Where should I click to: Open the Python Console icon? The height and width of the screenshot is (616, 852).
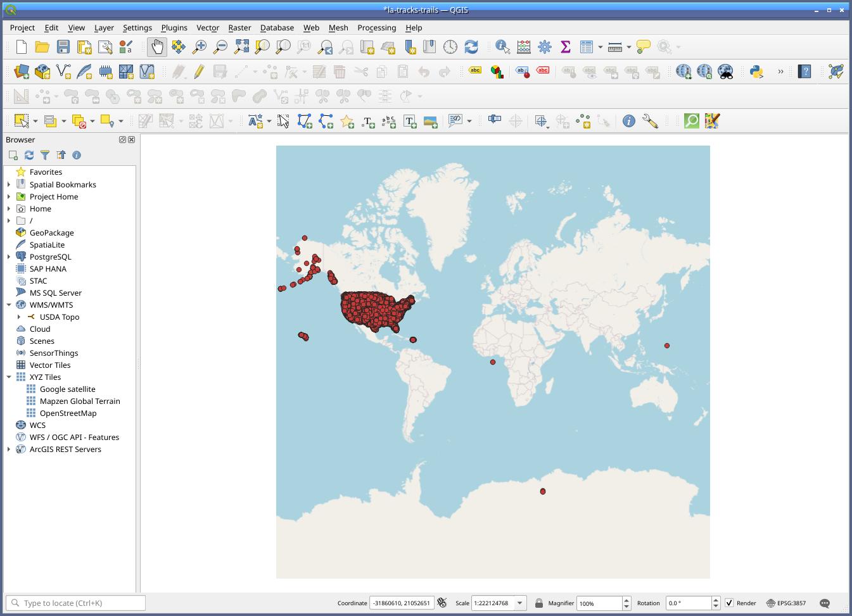tap(756, 72)
